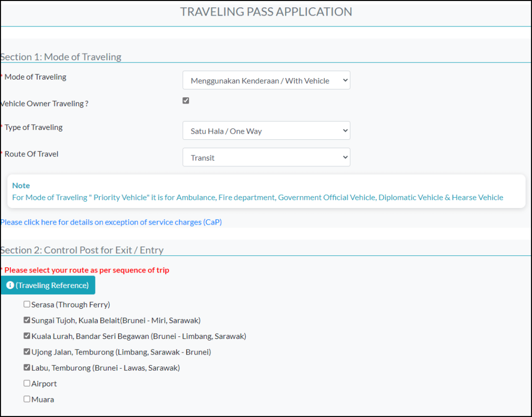This screenshot has width=532, height=417.
Task: Uncheck the Sungai Tujoh, Kuala Belait checkbox
Action: coord(26,320)
